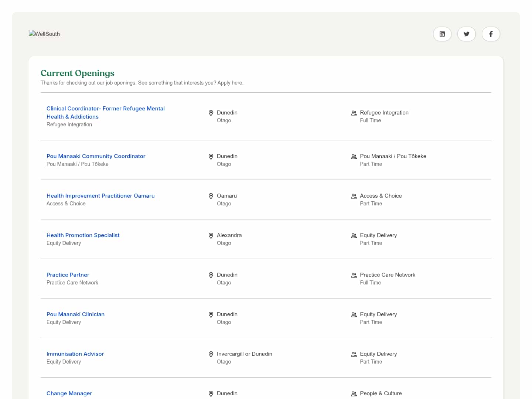Click the Current Openings heading
Screen dimensions: 532x399
click(78, 73)
